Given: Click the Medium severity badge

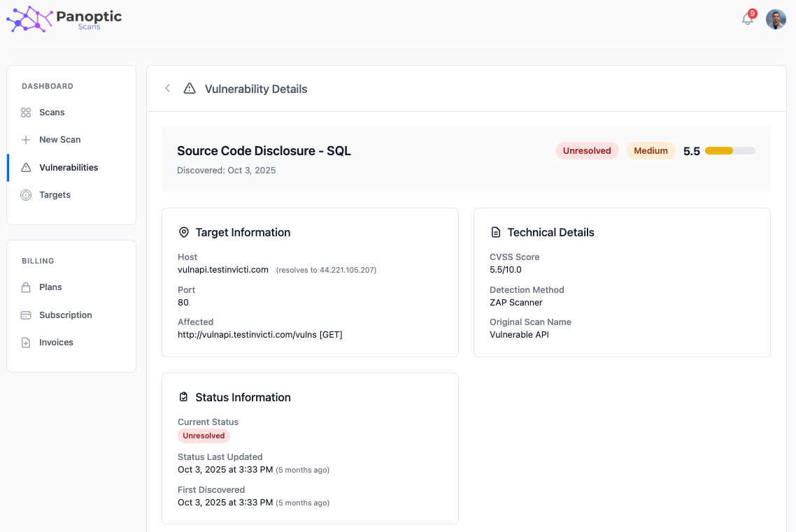Looking at the screenshot, I should tap(651, 150).
